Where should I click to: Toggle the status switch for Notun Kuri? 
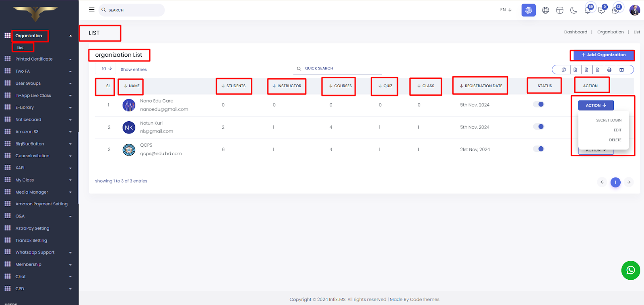point(539,127)
